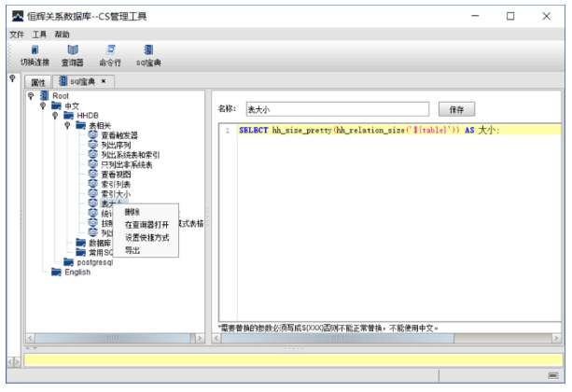Click the 查看触发器 SQL item icon
The image size is (572, 392).
[93, 135]
